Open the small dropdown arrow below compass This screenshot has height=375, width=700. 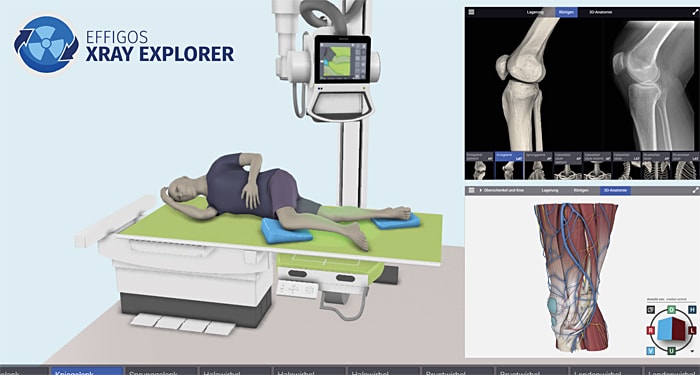[692, 351]
